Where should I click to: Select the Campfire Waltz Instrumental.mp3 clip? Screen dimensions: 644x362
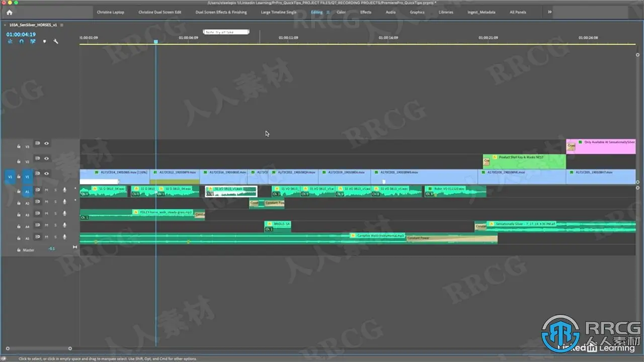pyautogui.click(x=288, y=238)
